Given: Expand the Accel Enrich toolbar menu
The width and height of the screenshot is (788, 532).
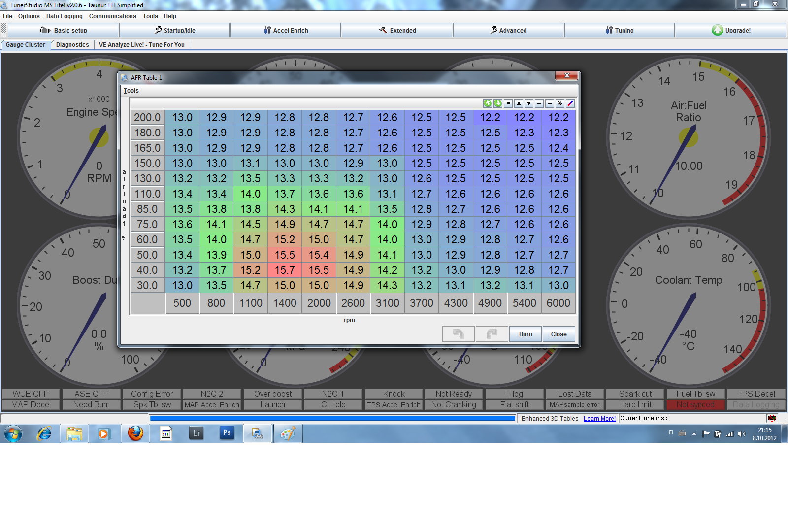Looking at the screenshot, I should tap(286, 31).
